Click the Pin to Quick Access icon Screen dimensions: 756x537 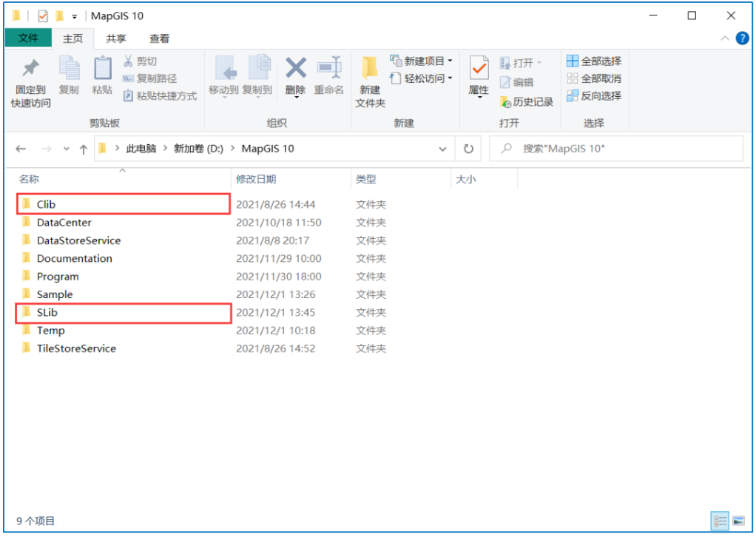pos(30,69)
